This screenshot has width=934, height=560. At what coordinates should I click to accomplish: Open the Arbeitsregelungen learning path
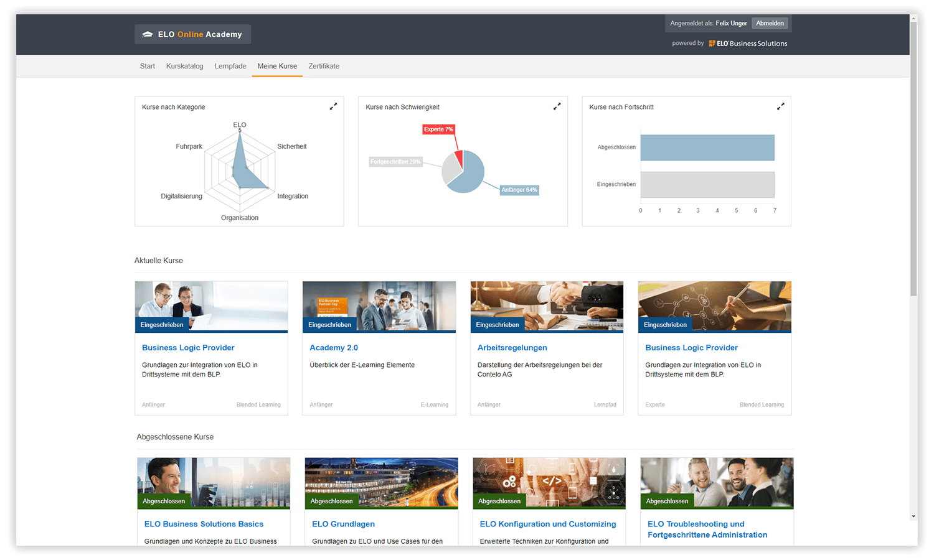pyautogui.click(x=512, y=347)
